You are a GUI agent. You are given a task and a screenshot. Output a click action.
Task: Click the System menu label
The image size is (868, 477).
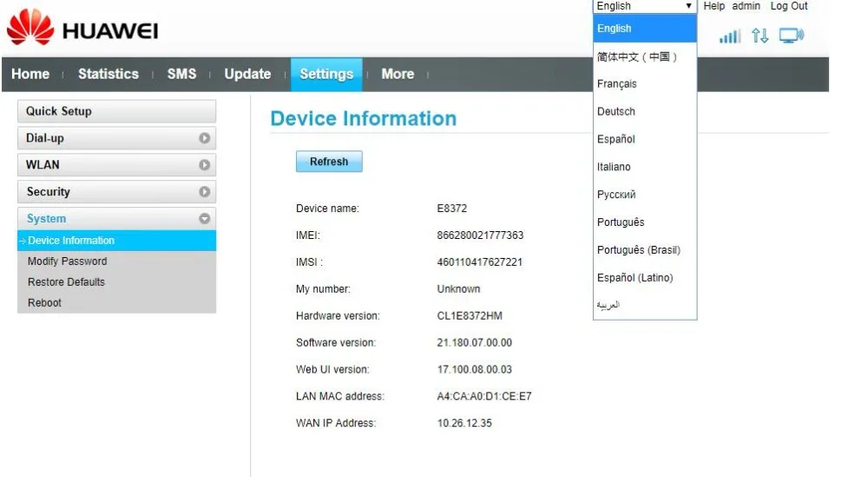coord(46,219)
